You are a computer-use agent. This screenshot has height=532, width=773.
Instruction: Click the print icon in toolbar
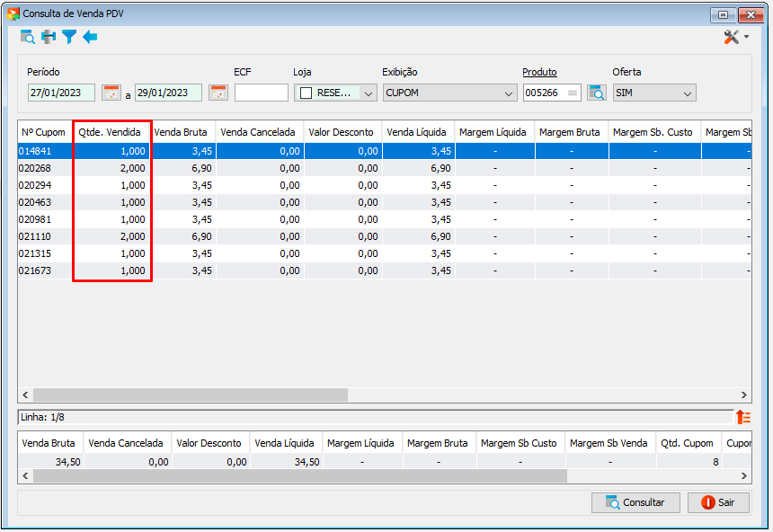click(x=49, y=37)
